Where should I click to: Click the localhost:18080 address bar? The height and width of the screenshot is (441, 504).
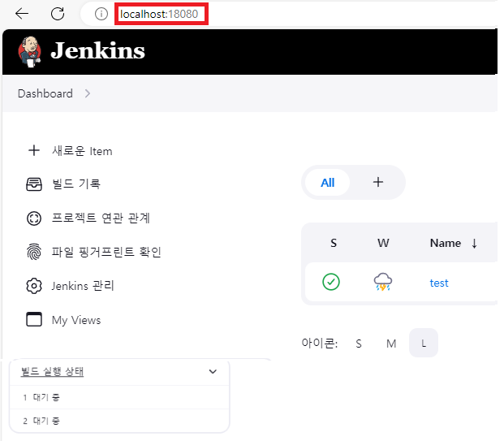[159, 14]
